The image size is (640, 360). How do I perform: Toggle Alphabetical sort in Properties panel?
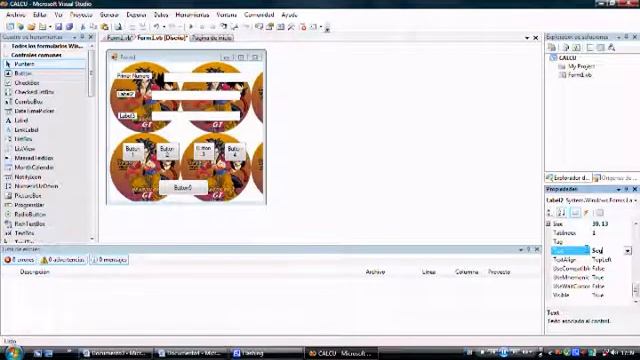pyautogui.click(x=562, y=213)
